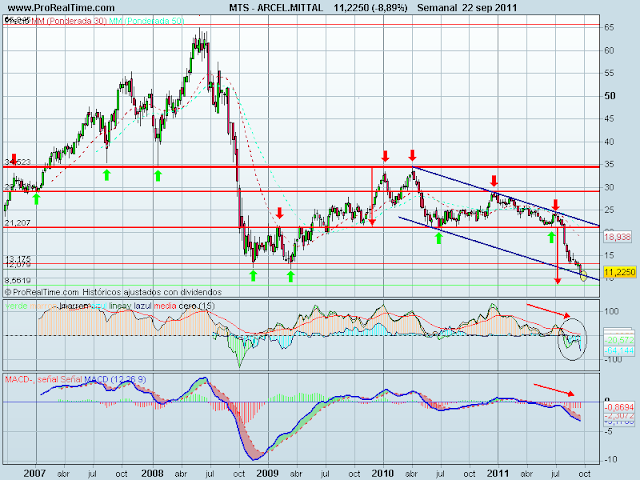640x480 pixels.
Task: Click the -0,8694 MACD histogram value tag
Action: (620, 407)
